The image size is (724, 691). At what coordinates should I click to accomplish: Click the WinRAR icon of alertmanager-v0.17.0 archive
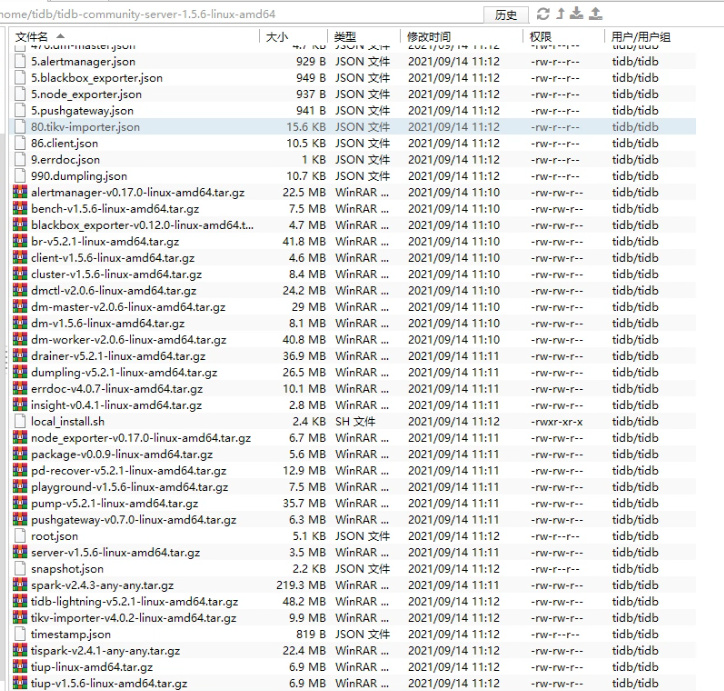20,192
